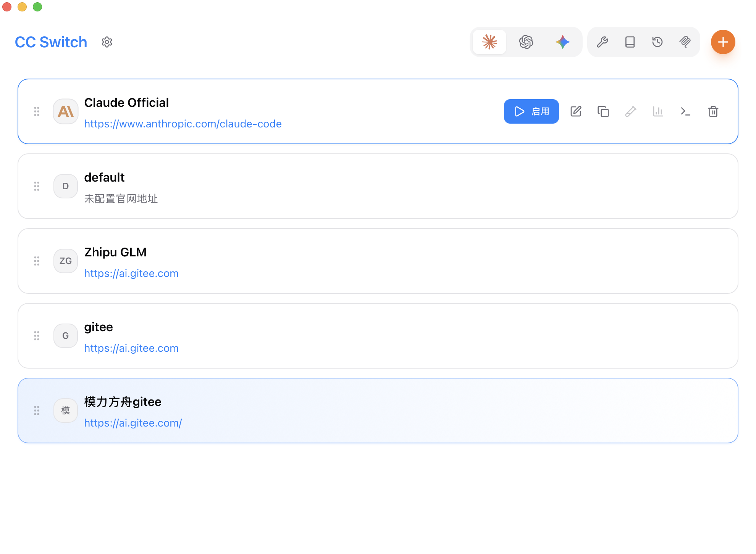The image size is (756, 554).
Task: Open the gitee provider's ai.gitee.com link
Action: coord(131,348)
